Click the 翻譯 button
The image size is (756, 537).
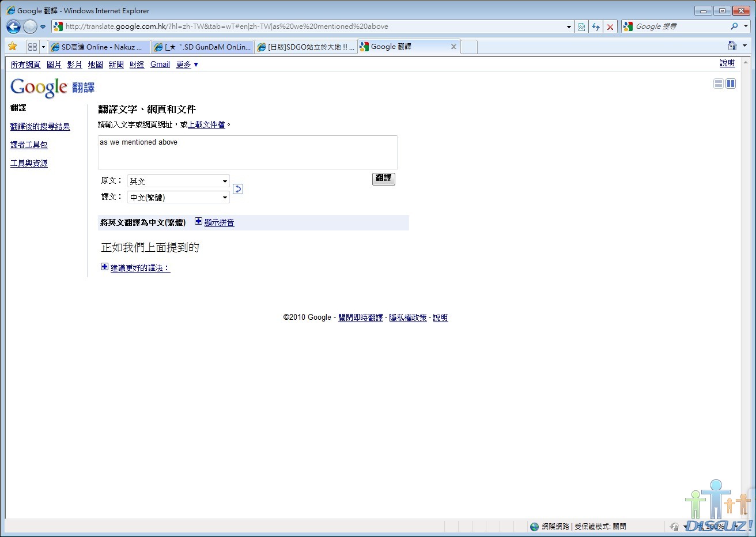(x=384, y=179)
